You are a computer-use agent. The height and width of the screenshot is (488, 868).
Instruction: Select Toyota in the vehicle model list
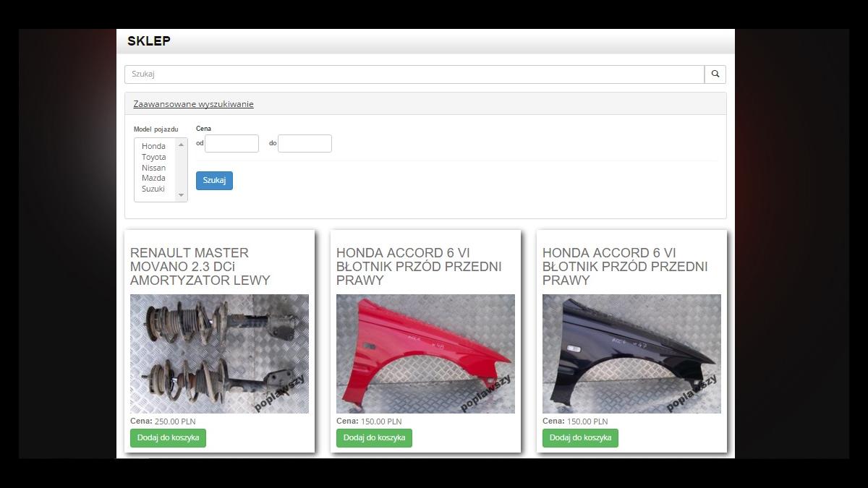(153, 157)
